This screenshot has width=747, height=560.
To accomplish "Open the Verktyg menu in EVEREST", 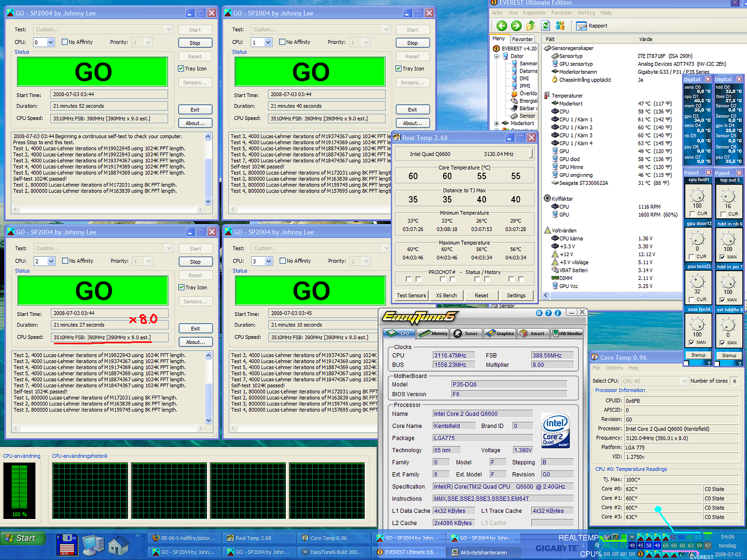I will point(586,12).
